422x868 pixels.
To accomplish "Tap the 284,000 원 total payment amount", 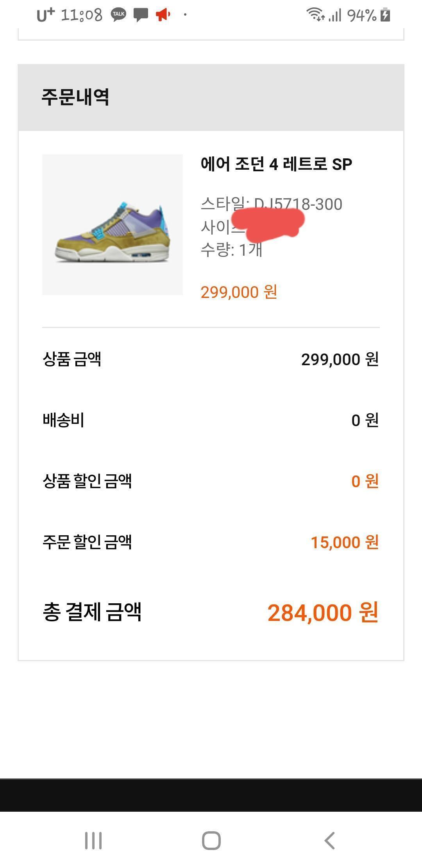I will point(323,613).
